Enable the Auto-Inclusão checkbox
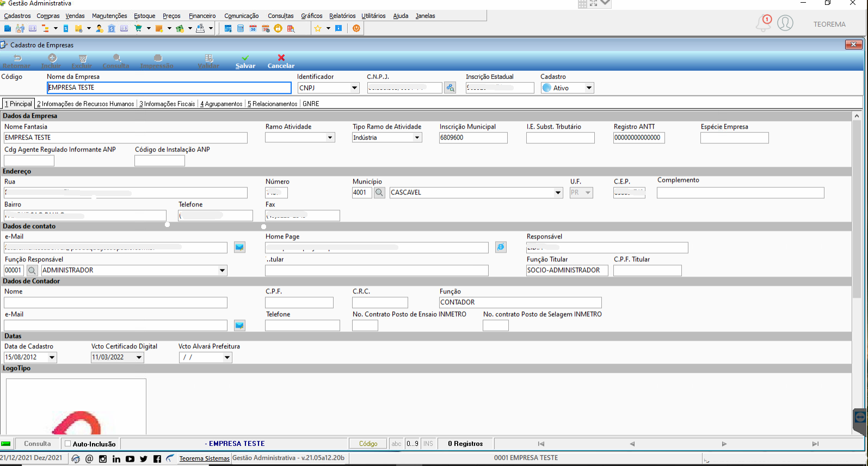This screenshot has width=868, height=466. [x=68, y=444]
